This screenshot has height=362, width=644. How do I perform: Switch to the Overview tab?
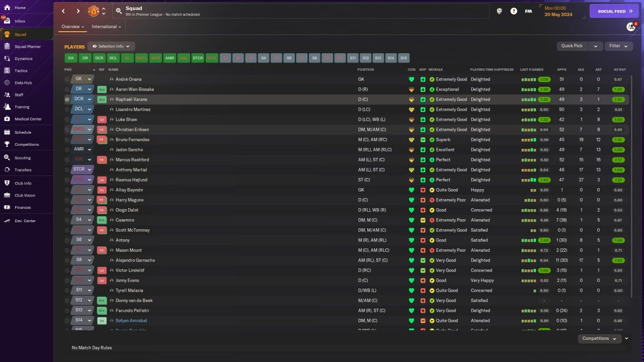[x=72, y=27]
